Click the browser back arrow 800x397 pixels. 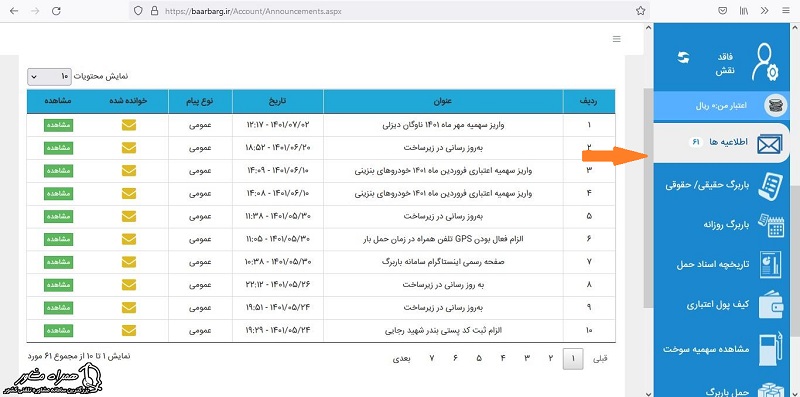[14, 11]
